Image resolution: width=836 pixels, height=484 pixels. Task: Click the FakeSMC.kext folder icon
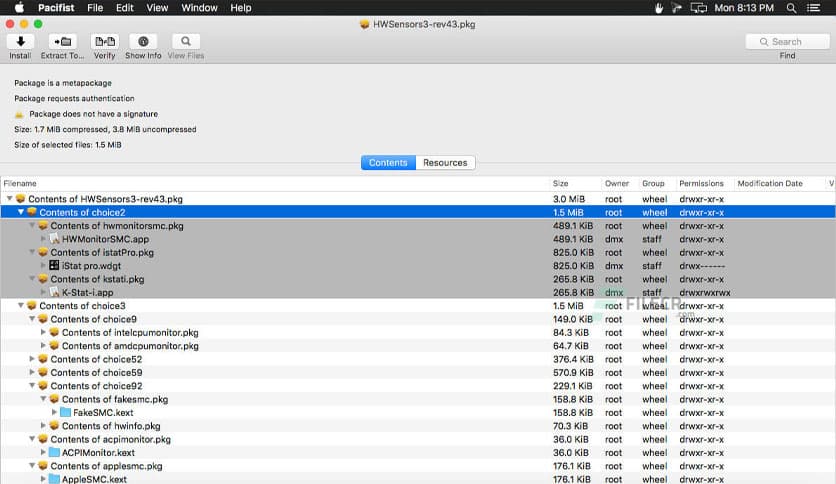pyautogui.click(x=65, y=413)
